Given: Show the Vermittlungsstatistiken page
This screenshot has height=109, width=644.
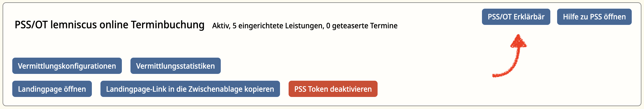Looking at the screenshot, I should pos(176,66).
